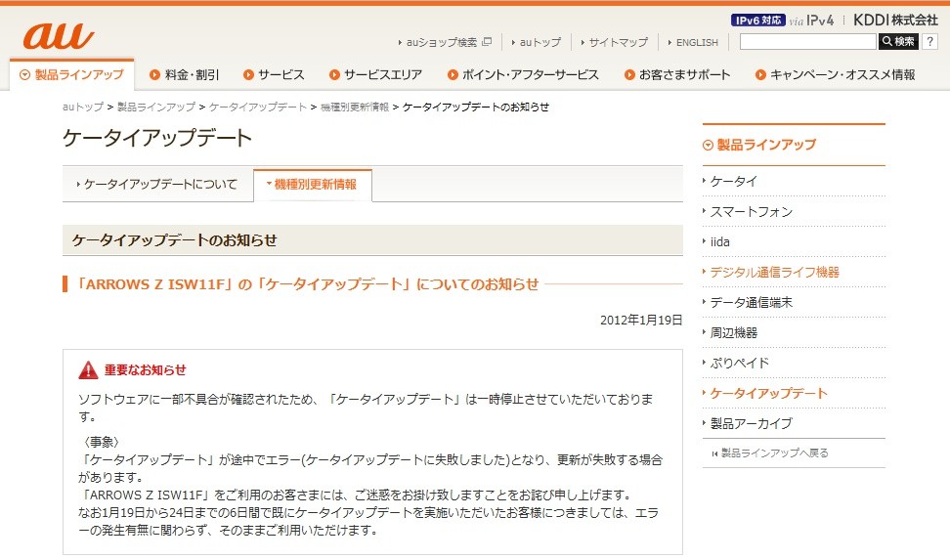Click the 重要なお知らせ heading text
Screen dimensions: 950x560
(x=146, y=369)
